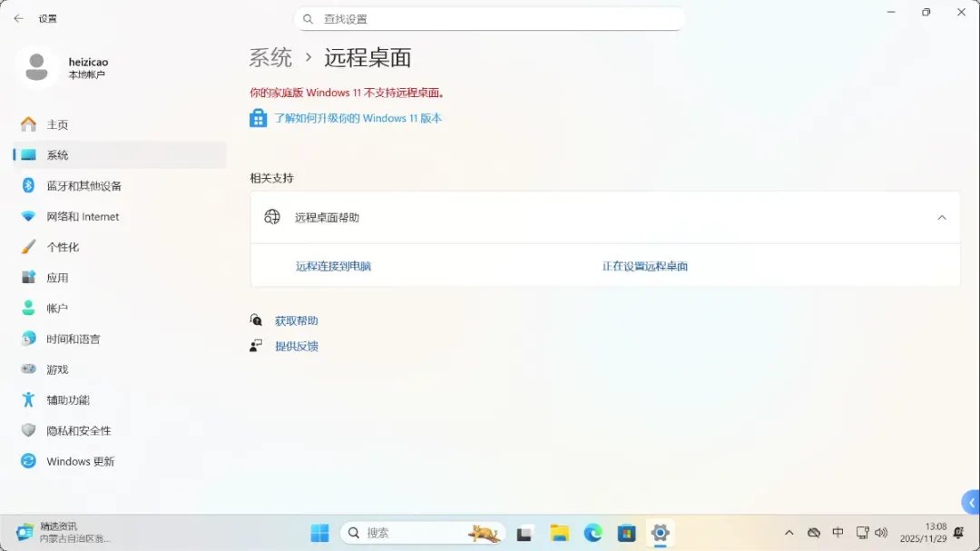Launch Microsoft Store from the taskbar
This screenshot has width=980, height=551.
[x=626, y=533]
